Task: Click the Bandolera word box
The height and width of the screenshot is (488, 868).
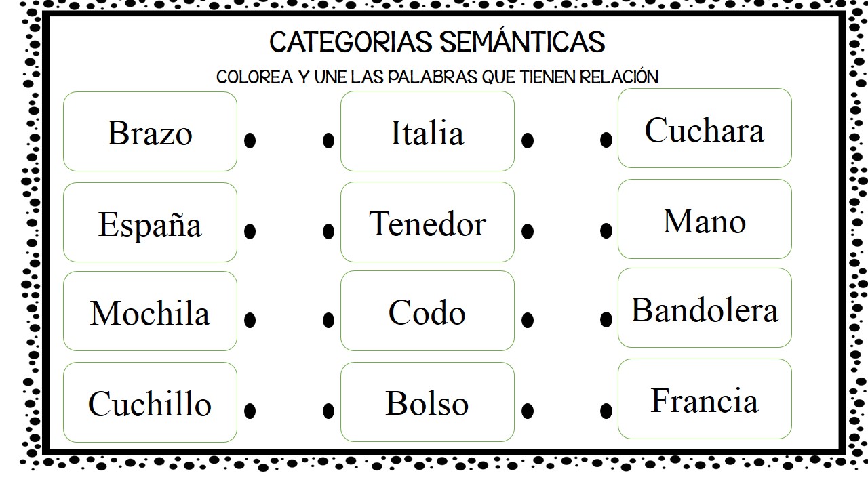Action: [705, 308]
